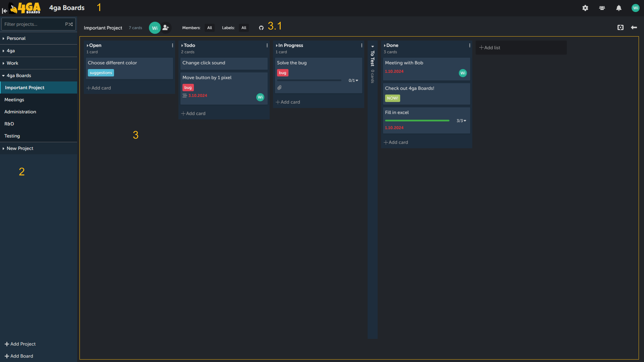
Task: Collapse the Open list via its arrow
Action: tap(88, 46)
